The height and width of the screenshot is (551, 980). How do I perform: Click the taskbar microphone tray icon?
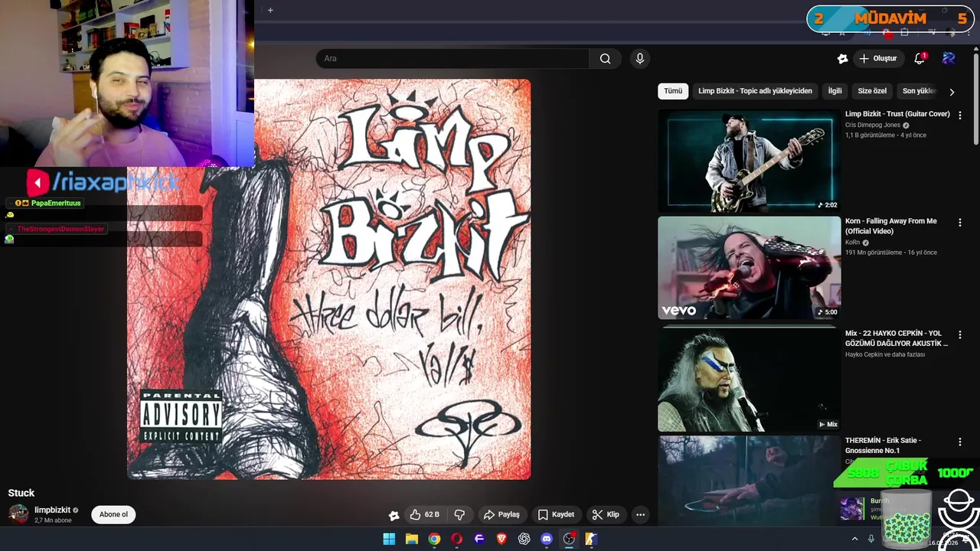point(871,539)
